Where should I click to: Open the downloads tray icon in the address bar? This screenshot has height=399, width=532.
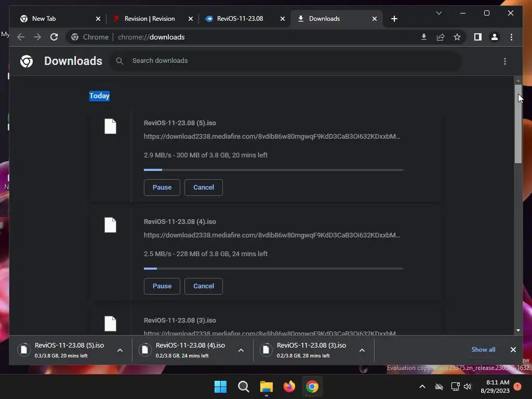point(424,37)
